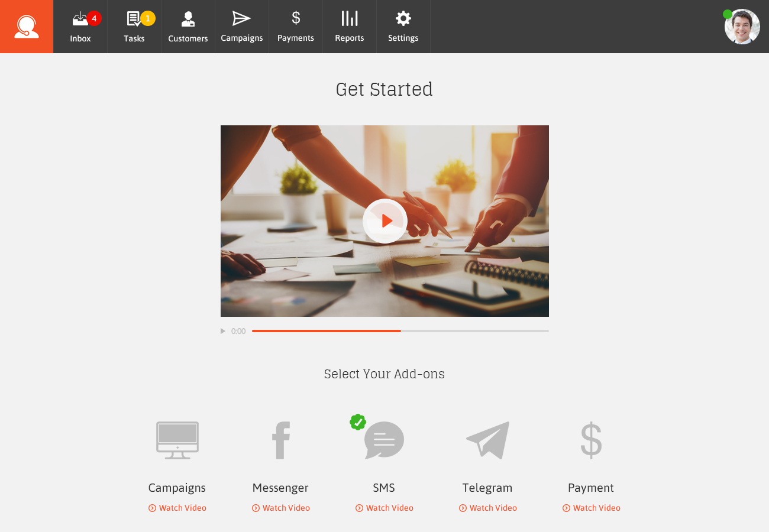Image resolution: width=769 pixels, height=532 pixels.
Task: Click the Get Started heading
Action: point(384,89)
